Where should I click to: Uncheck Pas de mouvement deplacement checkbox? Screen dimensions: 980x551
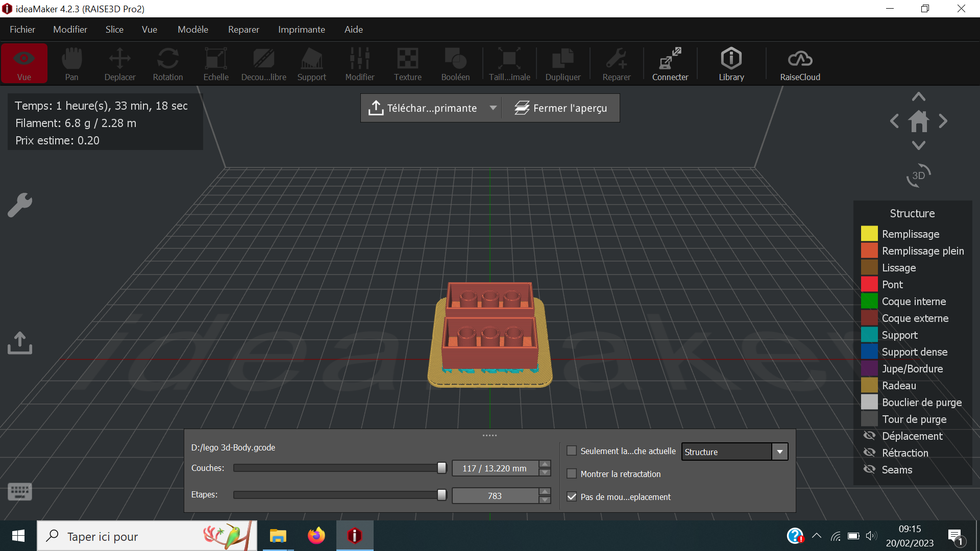coord(572,497)
